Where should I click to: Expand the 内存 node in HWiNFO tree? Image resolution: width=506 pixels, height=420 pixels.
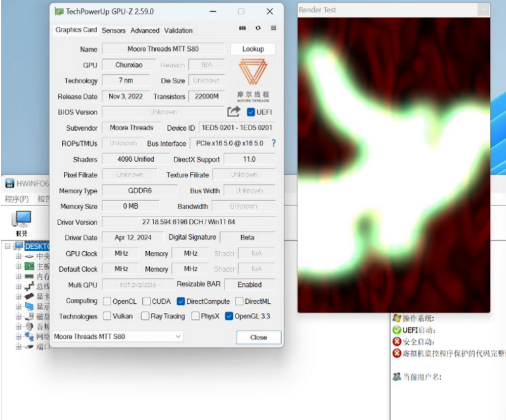pyautogui.click(x=19, y=276)
